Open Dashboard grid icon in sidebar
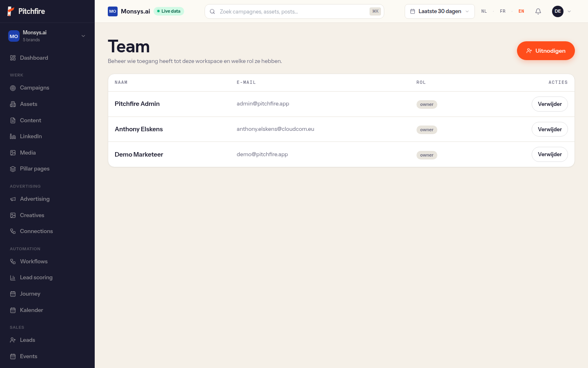588x368 pixels. click(13, 58)
